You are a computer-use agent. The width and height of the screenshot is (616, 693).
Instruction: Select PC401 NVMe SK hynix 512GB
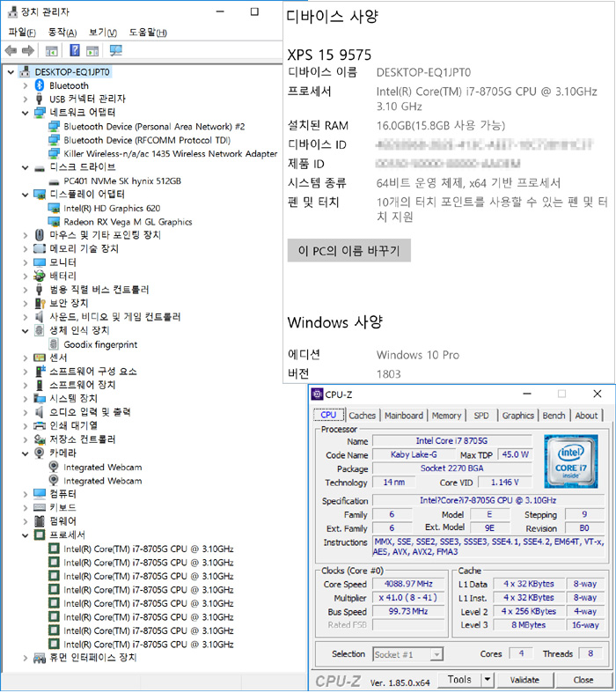pyautogui.click(x=122, y=181)
